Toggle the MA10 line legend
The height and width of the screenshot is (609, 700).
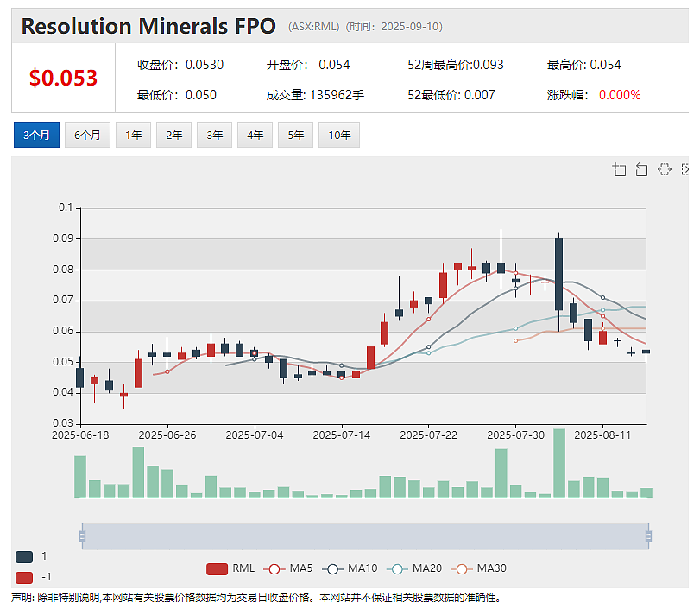click(349, 568)
